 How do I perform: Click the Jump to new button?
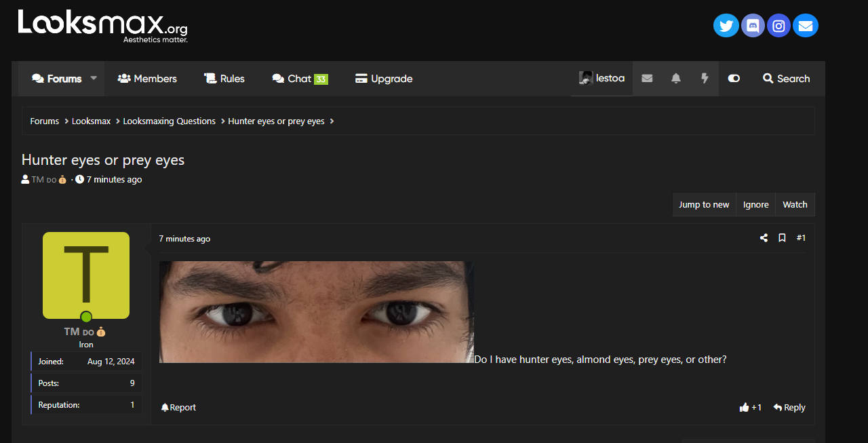point(704,205)
